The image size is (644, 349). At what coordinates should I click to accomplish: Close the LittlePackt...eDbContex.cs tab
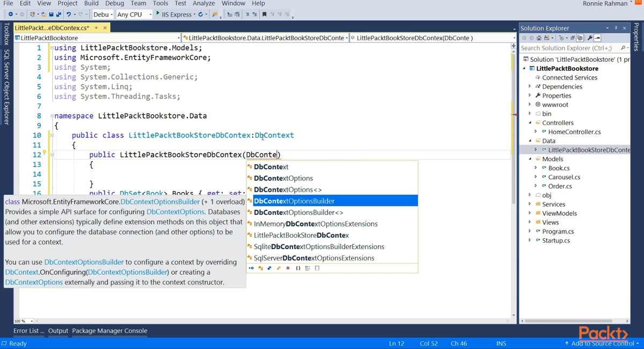point(105,27)
